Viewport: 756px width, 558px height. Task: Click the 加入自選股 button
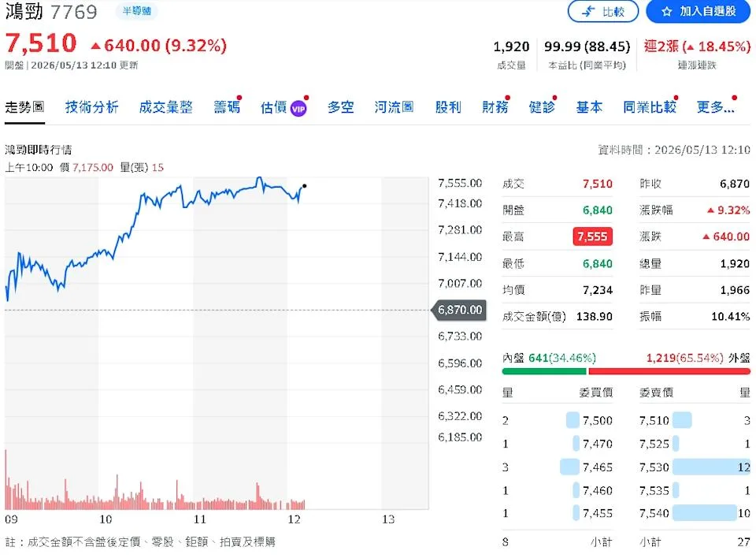[x=699, y=12]
